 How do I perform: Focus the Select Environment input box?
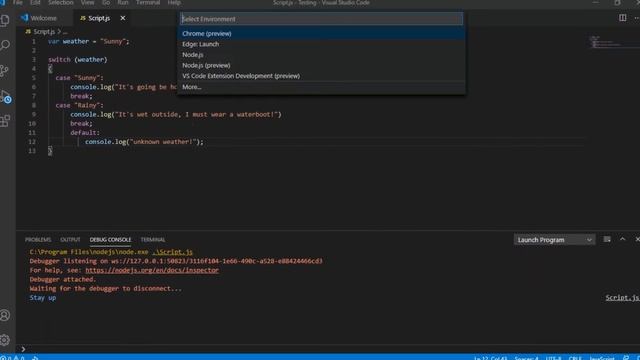pyautogui.click(x=321, y=19)
